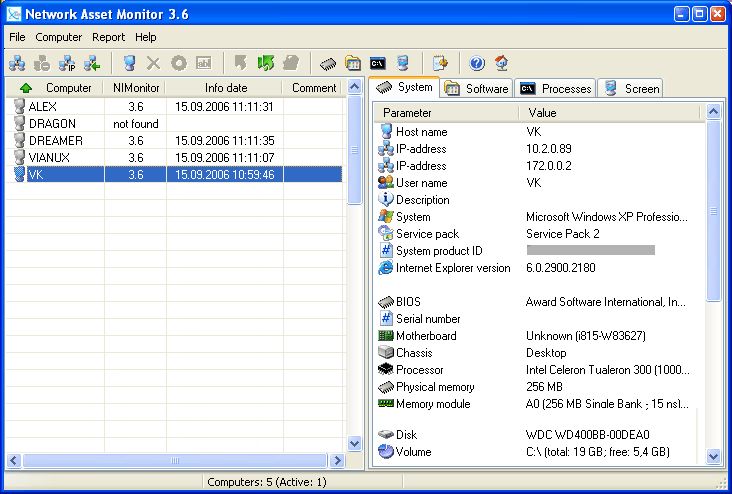This screenshot has width=732, height=494.
Task: Click the memory chip system toolbar icon
Action: (328, 63)
